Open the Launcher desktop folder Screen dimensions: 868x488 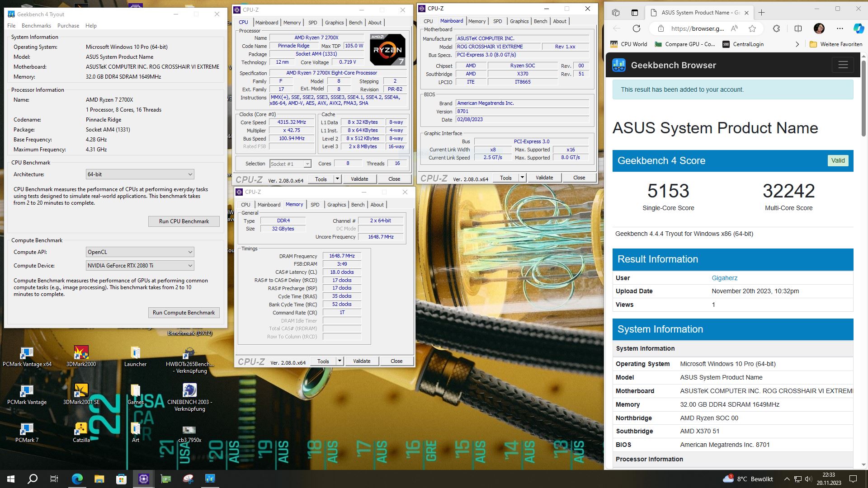coord(135,357)
